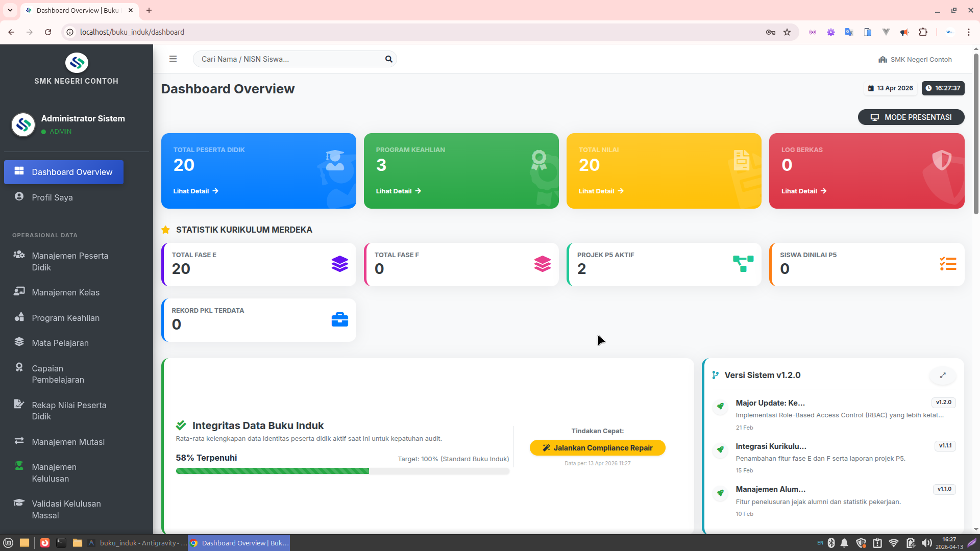This screenshot has width=980, height=551.
Task: Click the search magnifier icon
Action: [388, 59]
